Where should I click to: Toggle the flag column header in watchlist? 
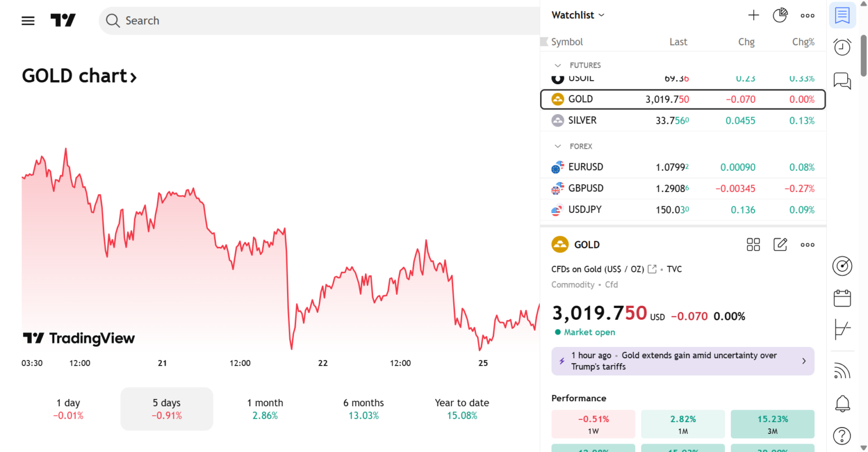(544, 42)
